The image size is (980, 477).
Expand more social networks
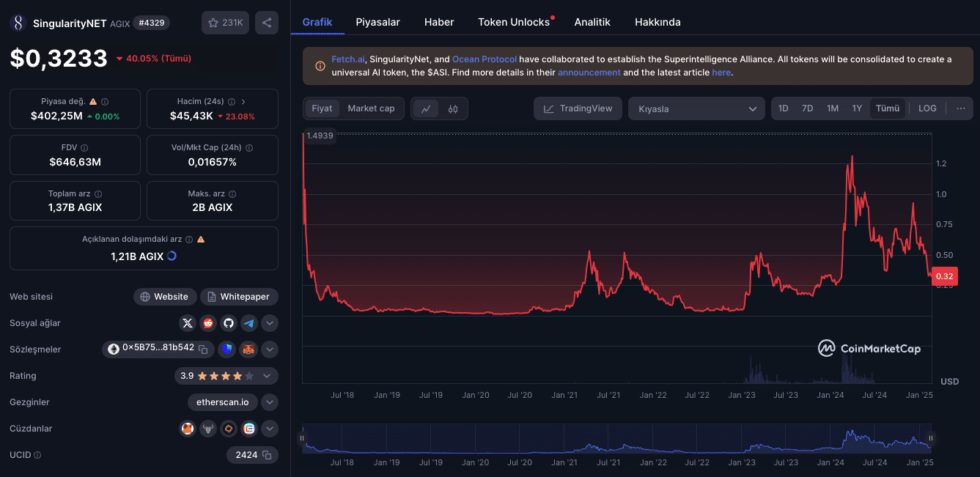click(270, 323)
